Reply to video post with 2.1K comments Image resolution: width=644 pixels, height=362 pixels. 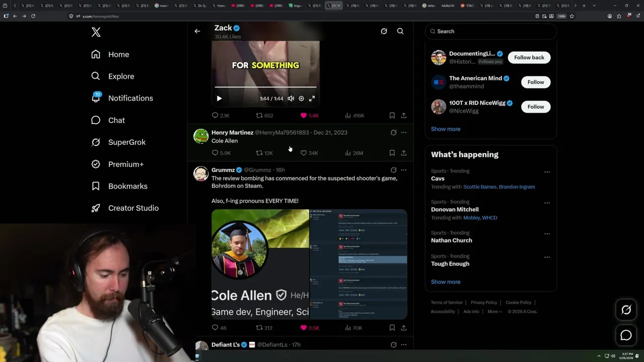coord(220,116)
